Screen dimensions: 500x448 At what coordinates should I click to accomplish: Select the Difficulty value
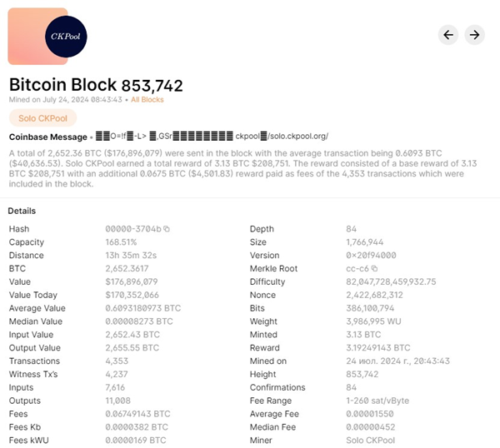[396, 281]
